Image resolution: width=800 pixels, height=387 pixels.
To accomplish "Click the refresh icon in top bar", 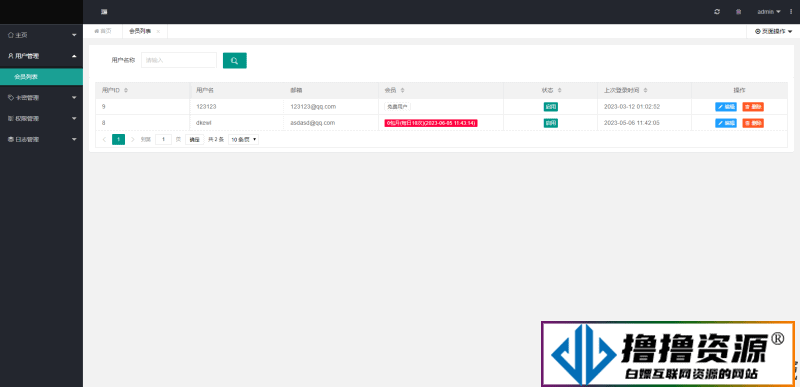I will tap(717, 12).
